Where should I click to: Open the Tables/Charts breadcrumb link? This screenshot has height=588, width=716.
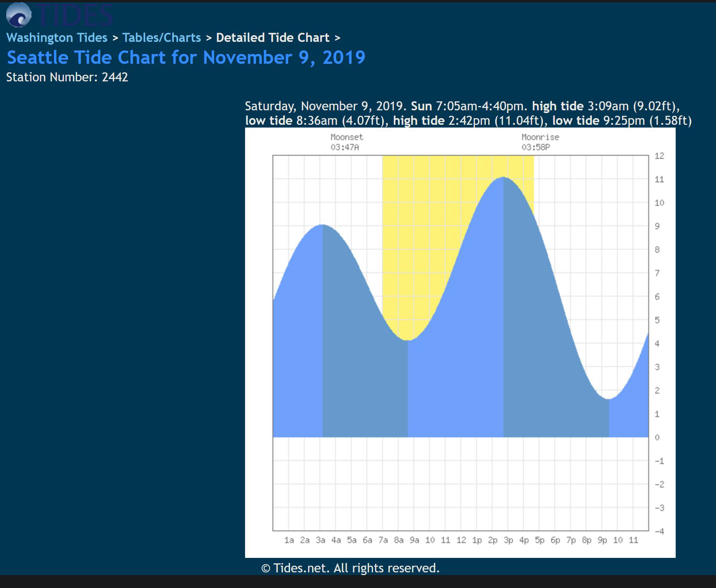[161, 38]
